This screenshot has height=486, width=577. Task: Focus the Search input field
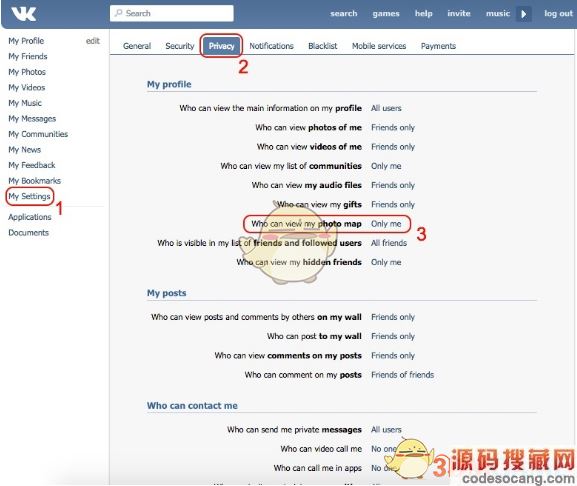click(x=171, y=13)
